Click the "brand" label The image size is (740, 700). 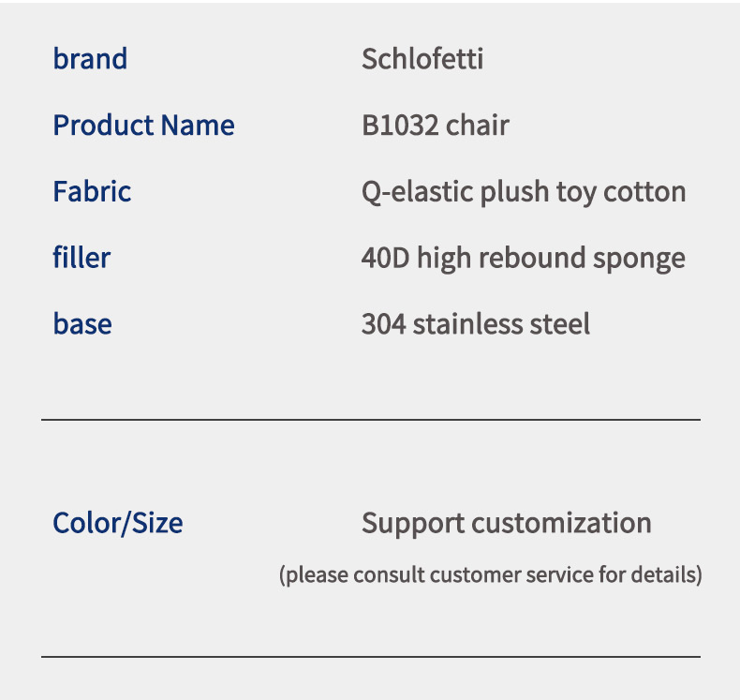90,59
